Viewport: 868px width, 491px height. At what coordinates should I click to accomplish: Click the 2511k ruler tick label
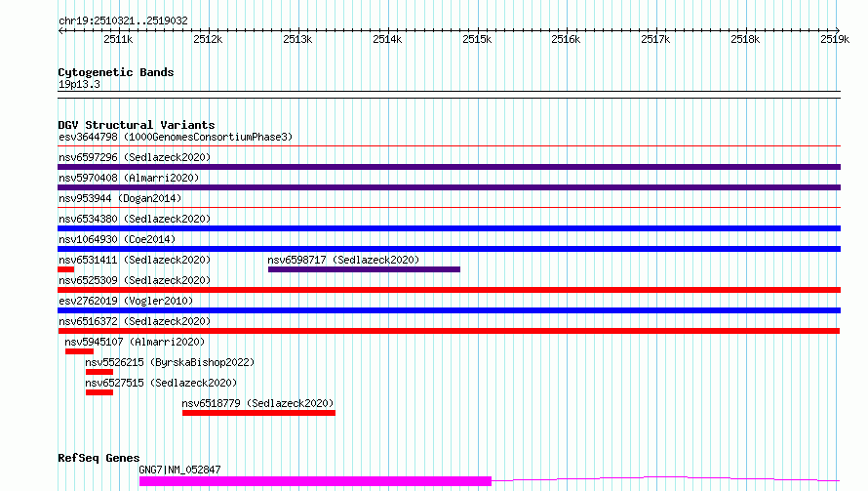coord(118,39)
